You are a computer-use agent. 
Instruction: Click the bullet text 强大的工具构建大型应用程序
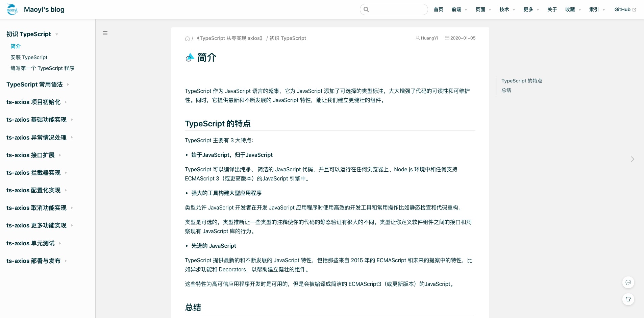click(226, 193)
